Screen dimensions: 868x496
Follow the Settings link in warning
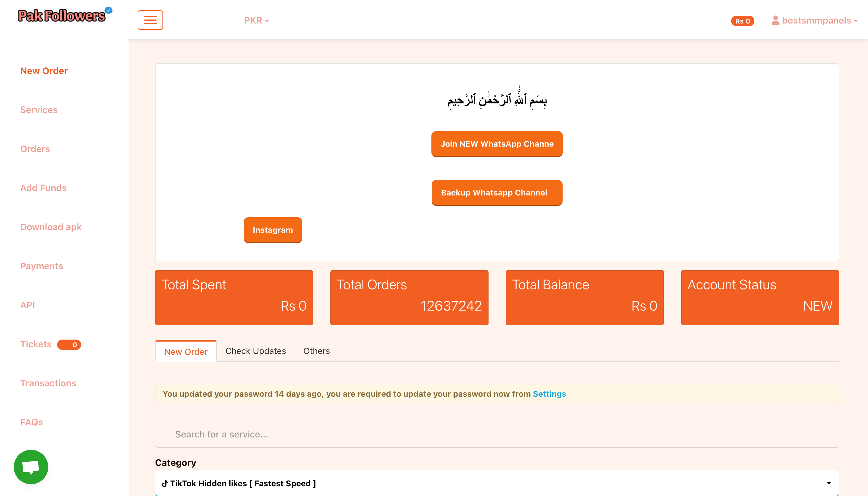549,394
